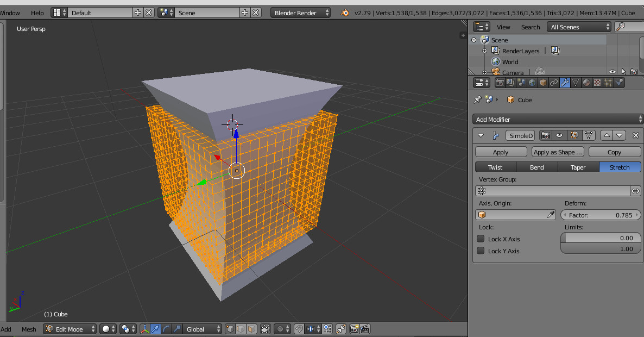
Task: Open the Texture properties tab (checker icon)
Action: click(x=597, y=83)
